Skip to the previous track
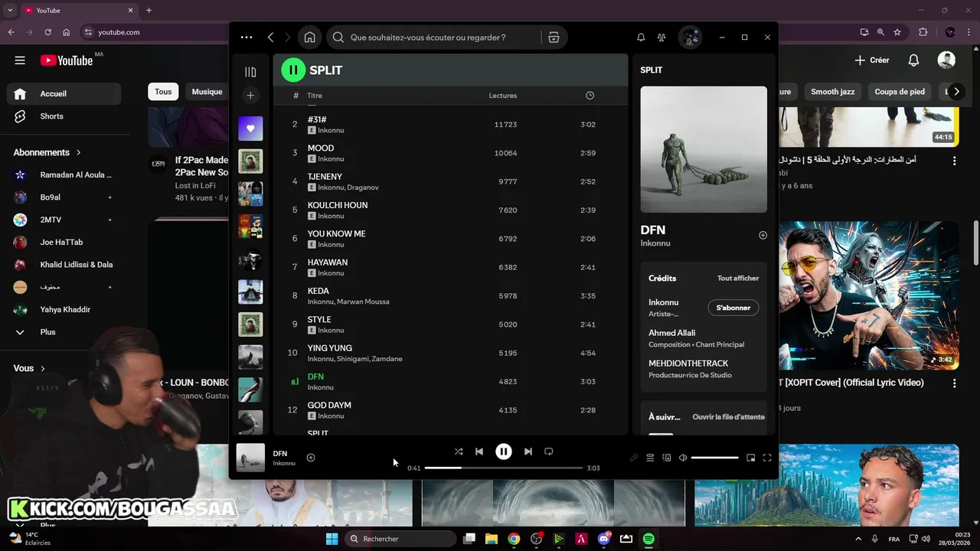The height and width of the screenshot is (551, 980). [x=479, y=452]
